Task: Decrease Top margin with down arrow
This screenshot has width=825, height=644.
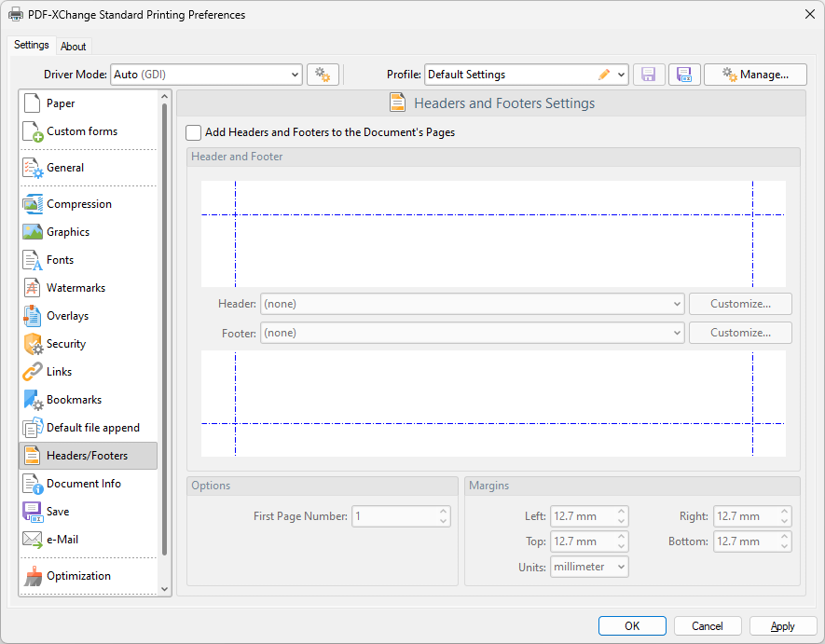Action: [x=622, y=547]
